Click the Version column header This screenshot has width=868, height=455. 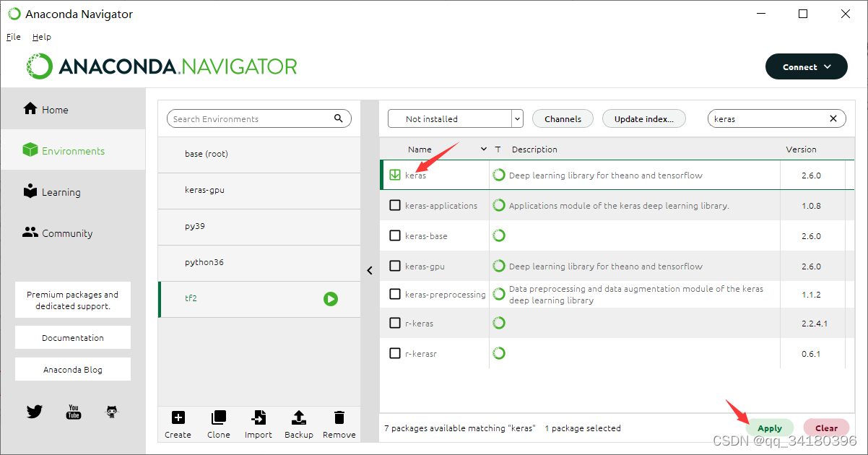pos(801,149)
